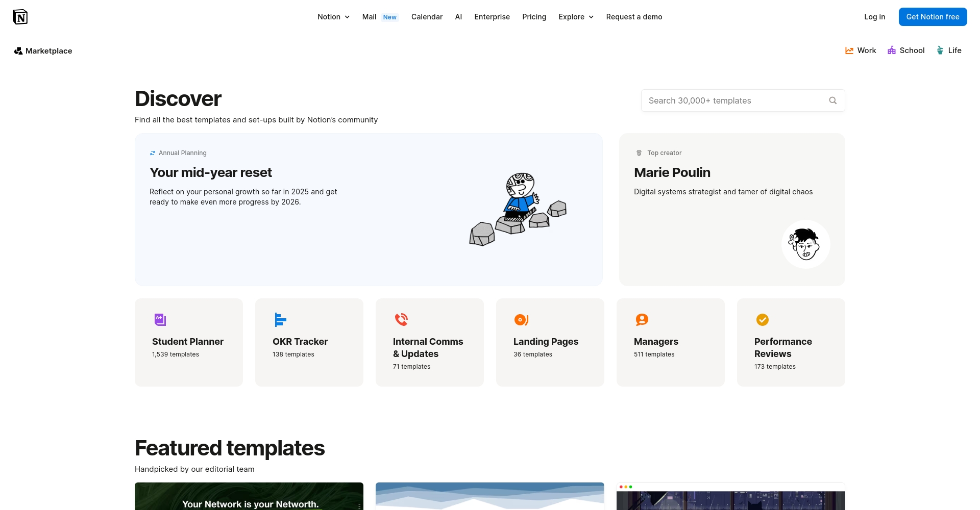Open the Student Planner title
The image size is (980, 510).
188,342
